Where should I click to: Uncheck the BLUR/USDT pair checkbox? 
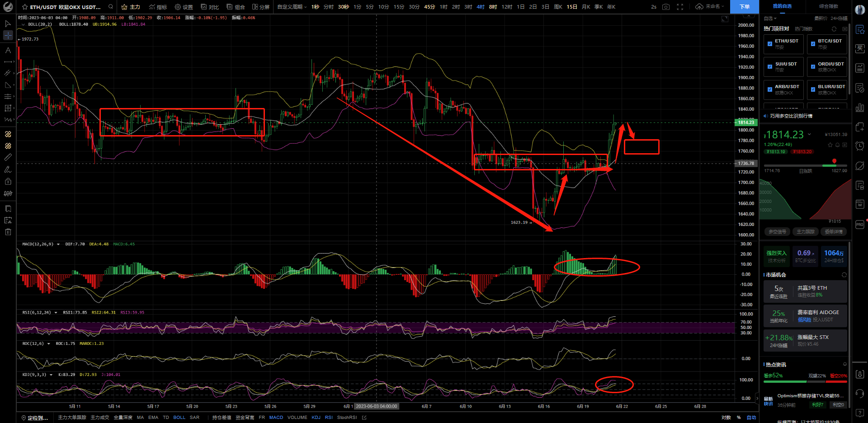pyautogui.click(x=813, y=89)
